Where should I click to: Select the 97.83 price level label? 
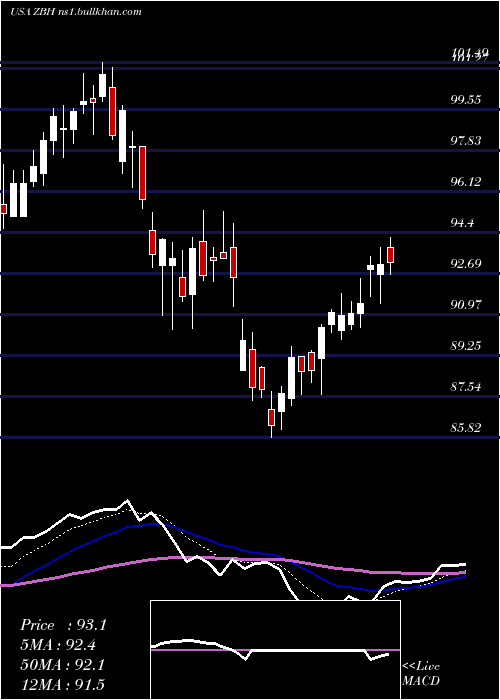466,141
